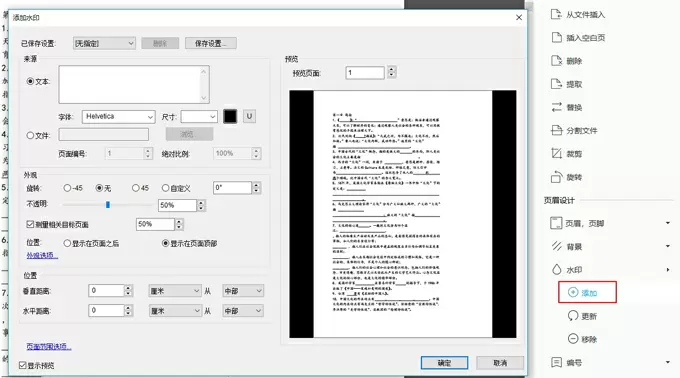Click the scale 50% value field
This screenshot has height=378, width=680.
[155, 224]
